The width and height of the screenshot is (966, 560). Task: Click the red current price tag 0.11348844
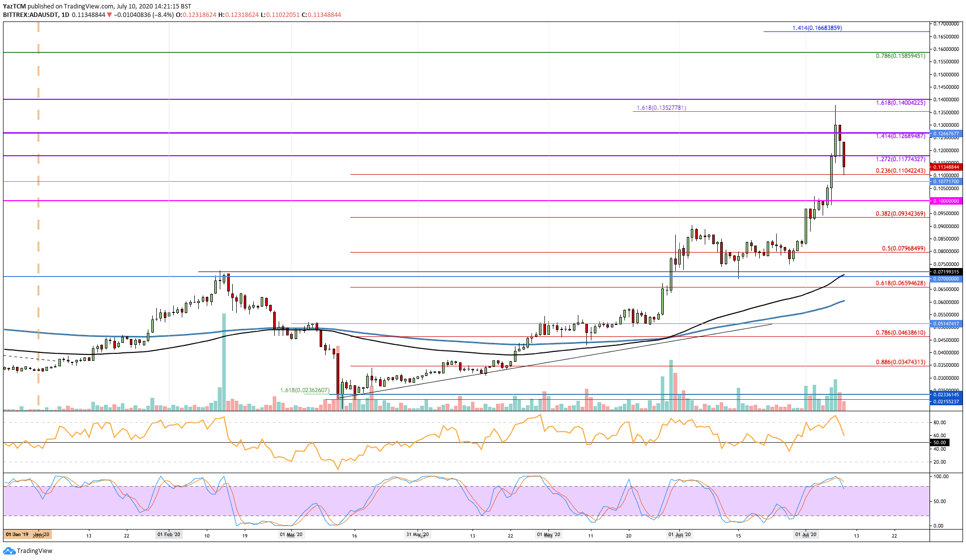tap(946, 167)
